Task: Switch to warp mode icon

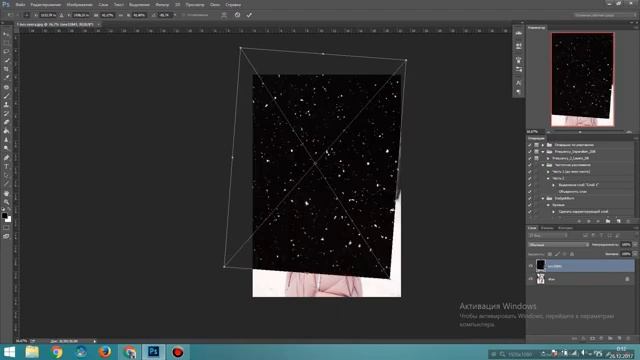Action: pyautogui.click(x=224, y=15)
